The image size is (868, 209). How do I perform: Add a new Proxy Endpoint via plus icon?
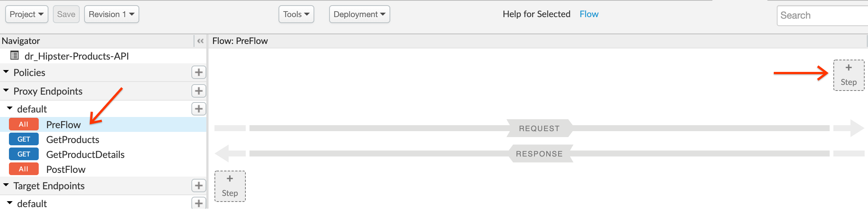[x=198, y=91]
